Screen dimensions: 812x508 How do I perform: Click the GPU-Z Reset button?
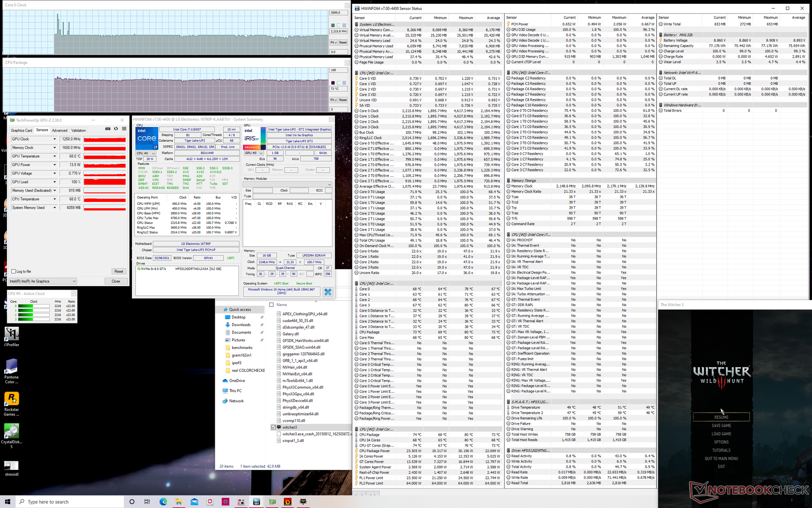point(119,271)
